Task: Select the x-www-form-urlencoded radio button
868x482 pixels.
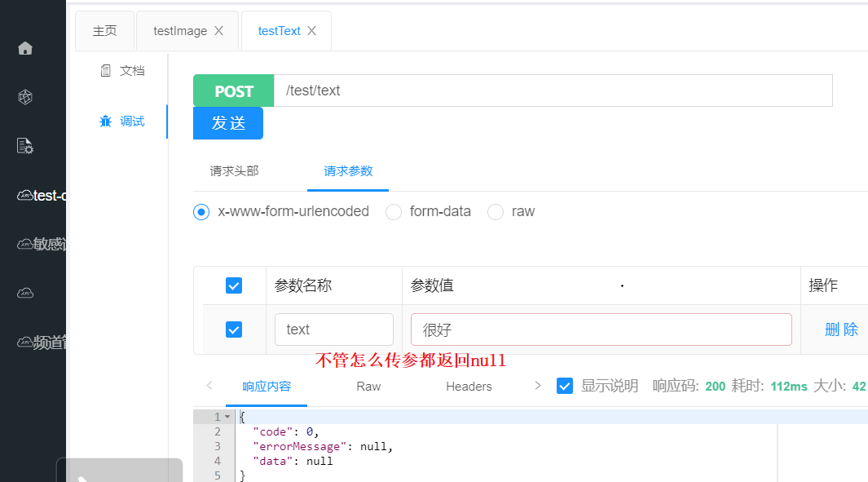Action: point(200,211)
